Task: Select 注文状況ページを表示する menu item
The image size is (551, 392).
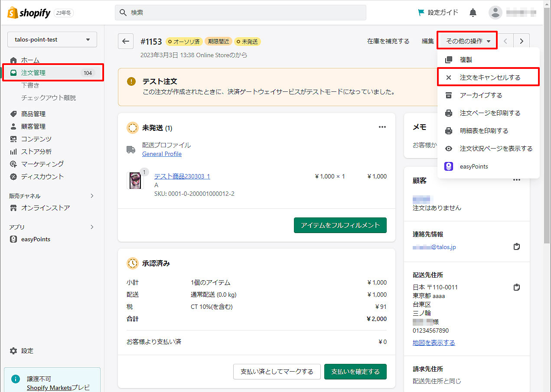Action: click(x=496, y=149)
